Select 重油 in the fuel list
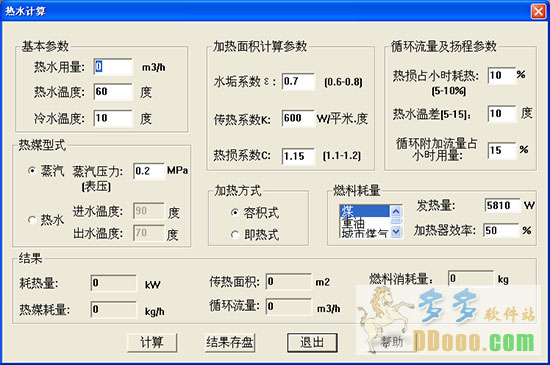The height and width of the screenshot is (365, 550). (x=365, y=222)
